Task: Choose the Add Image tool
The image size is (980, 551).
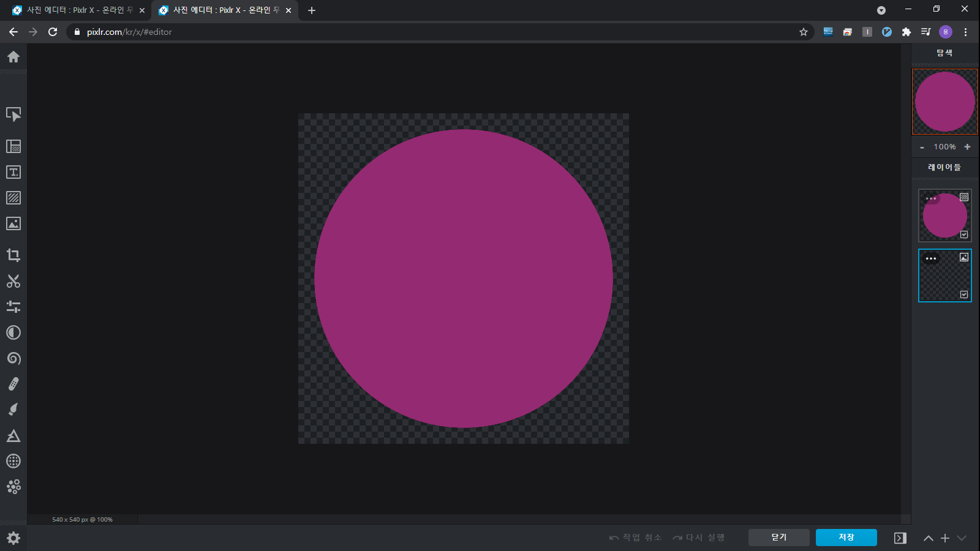Action: (x=13, y=223)
